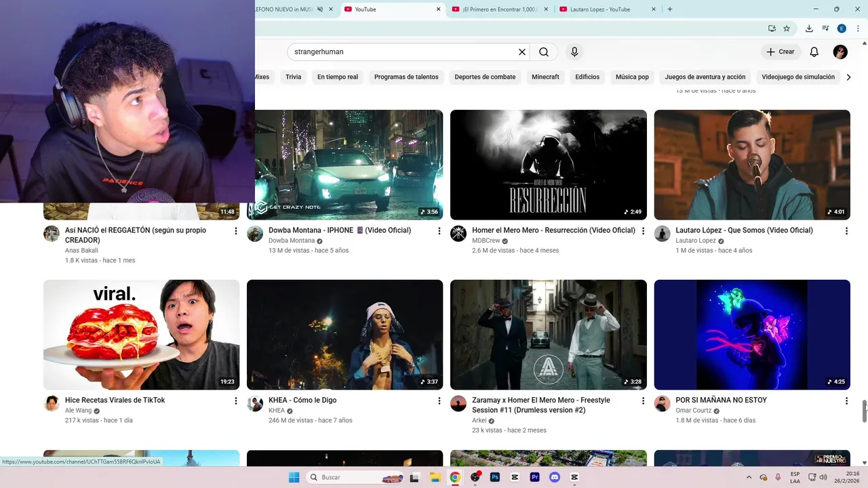Open Lautaro Lopez channel avatar

pyautogui.click(x=662, y=234)
